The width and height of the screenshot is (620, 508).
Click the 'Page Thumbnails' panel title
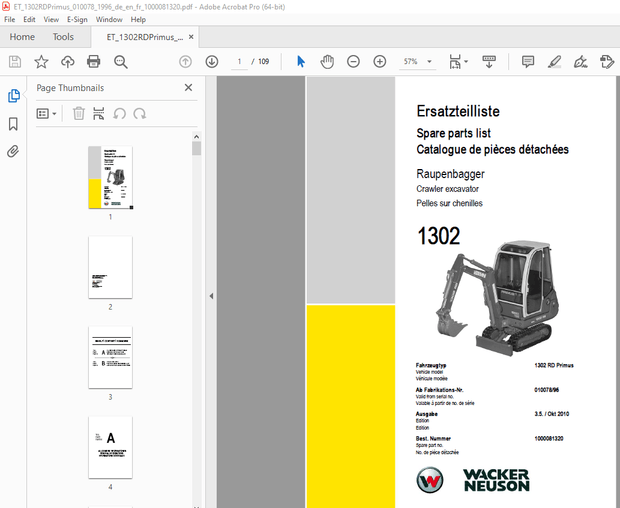tap(70, 88)
